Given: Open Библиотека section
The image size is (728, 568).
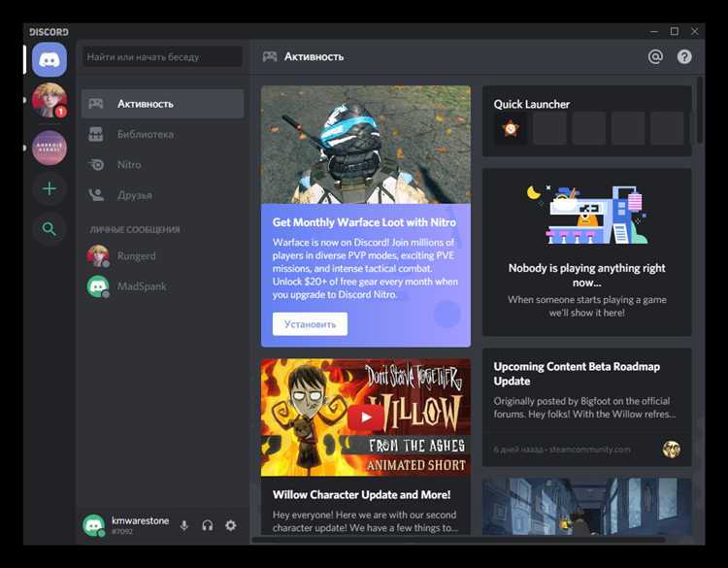Looking at the screenshot, I should (x=162, y=134).
